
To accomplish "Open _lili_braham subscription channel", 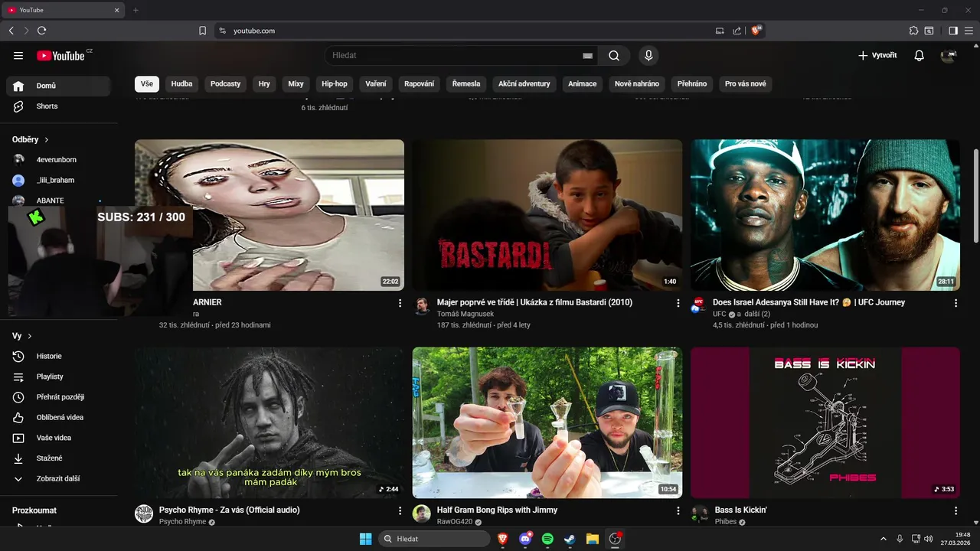I will click(58, 180).
